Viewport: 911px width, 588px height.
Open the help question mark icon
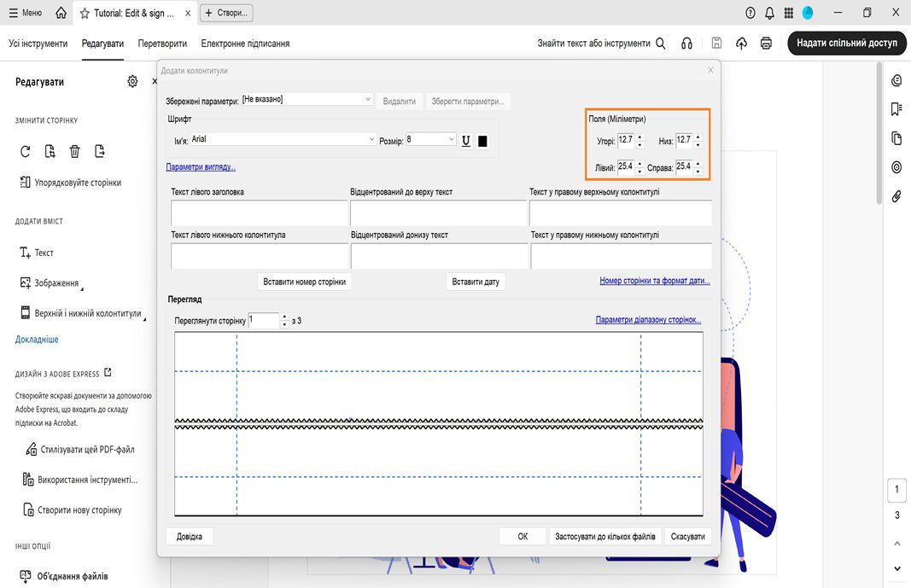click(x=750, y=13)
